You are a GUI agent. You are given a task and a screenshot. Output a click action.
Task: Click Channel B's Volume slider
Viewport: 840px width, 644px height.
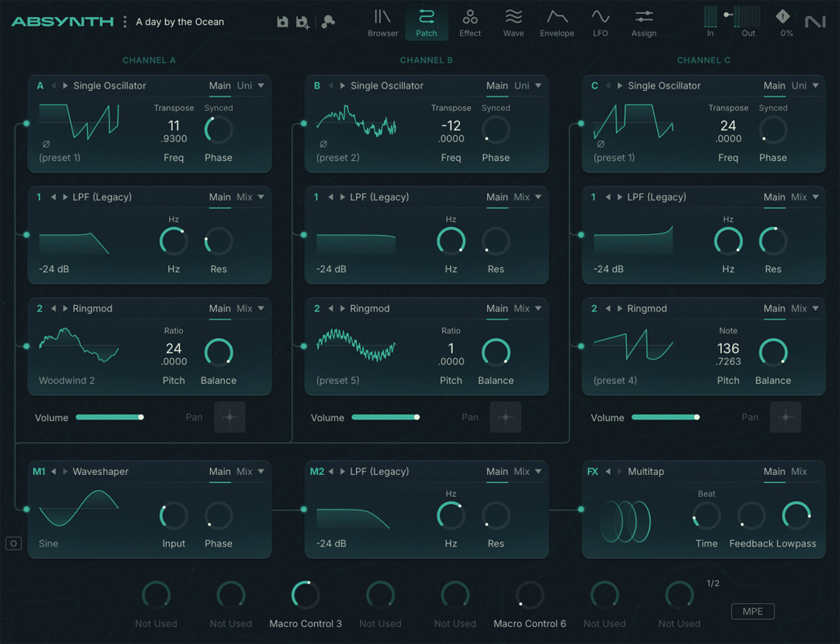[x=386, y=418]
